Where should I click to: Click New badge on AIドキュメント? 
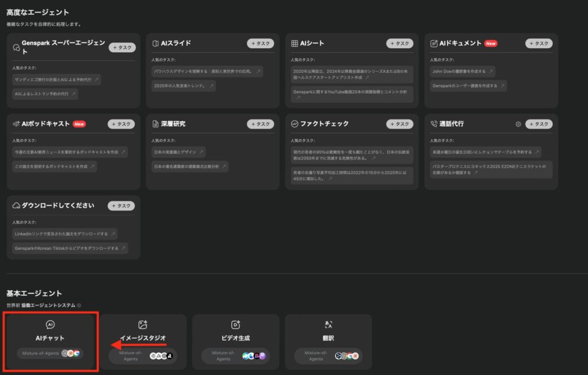tap(490, 44)
